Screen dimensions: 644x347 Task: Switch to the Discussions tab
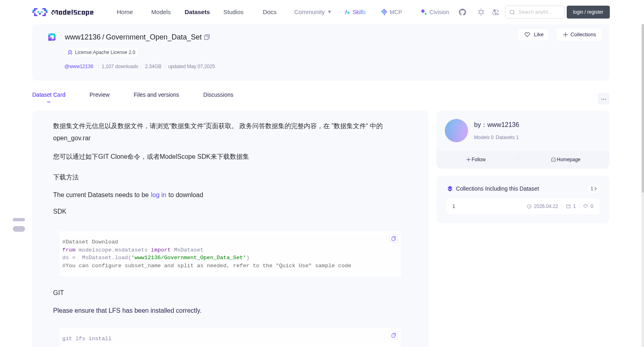click(x=218, y=95)
